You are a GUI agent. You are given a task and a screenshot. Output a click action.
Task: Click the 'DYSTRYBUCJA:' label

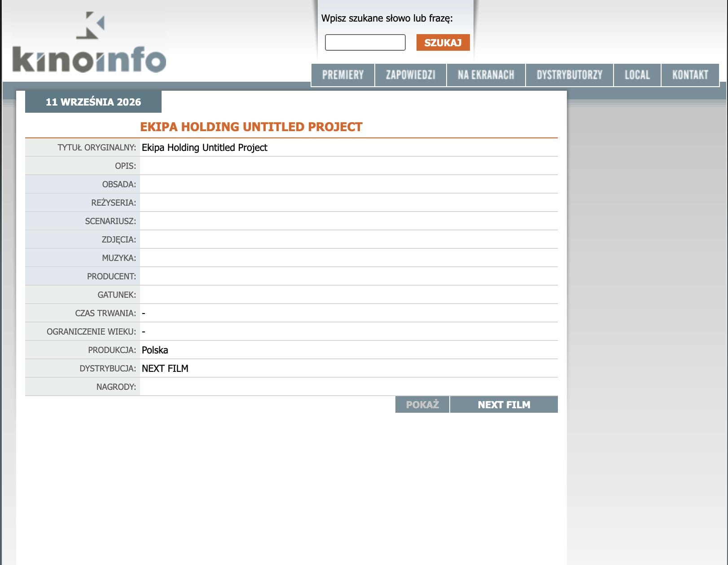click(x=108, y=369)
